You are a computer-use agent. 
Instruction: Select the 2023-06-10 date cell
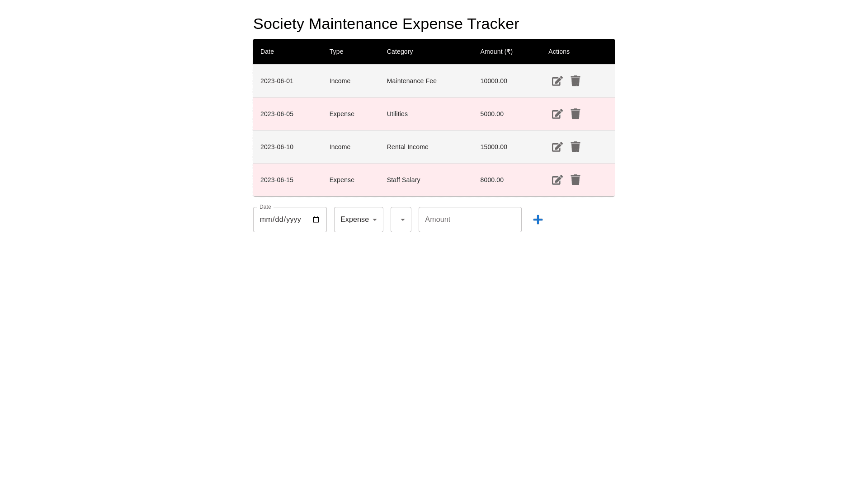click(277, 147)
